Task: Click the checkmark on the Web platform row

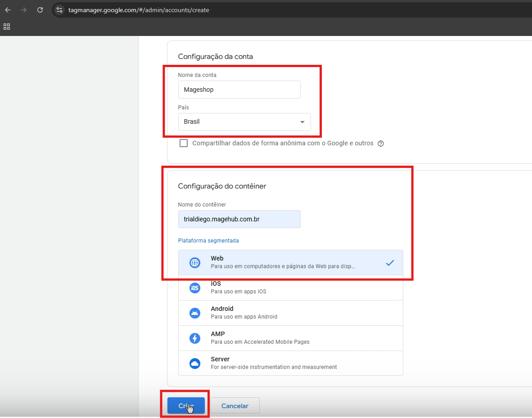Action: pos(390,263)
